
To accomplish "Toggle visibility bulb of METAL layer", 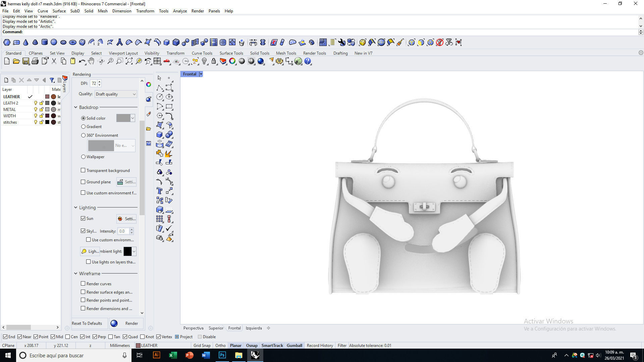I will [36, 109].
